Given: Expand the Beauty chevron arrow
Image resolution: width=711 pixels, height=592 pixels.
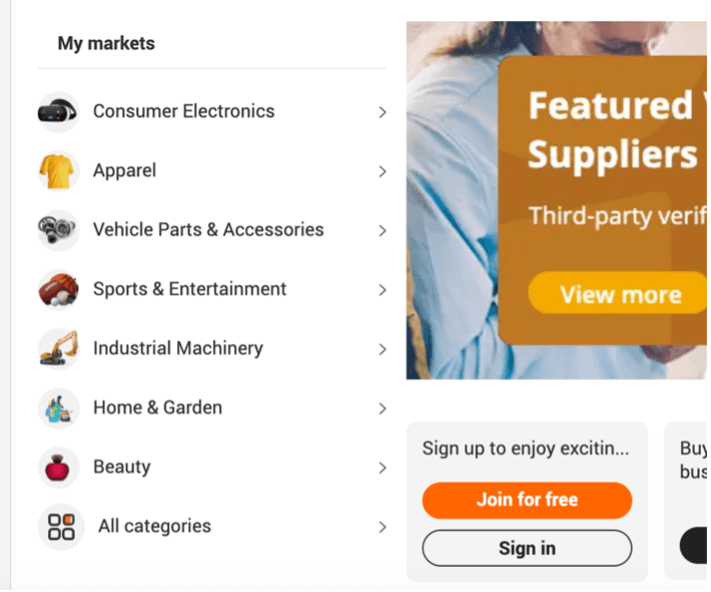Looking at the screenshot, I should pos(382,467).
